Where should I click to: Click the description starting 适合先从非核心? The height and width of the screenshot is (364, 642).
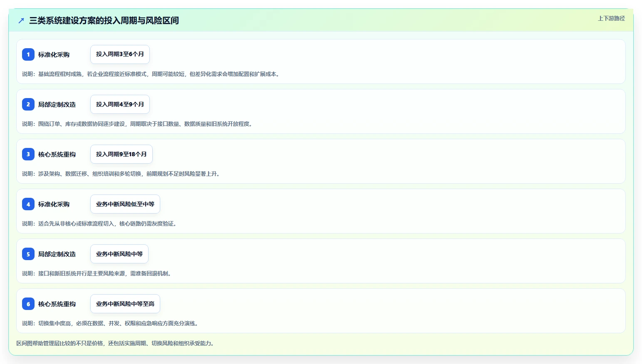pyautogui.click(x=100, y=224)
